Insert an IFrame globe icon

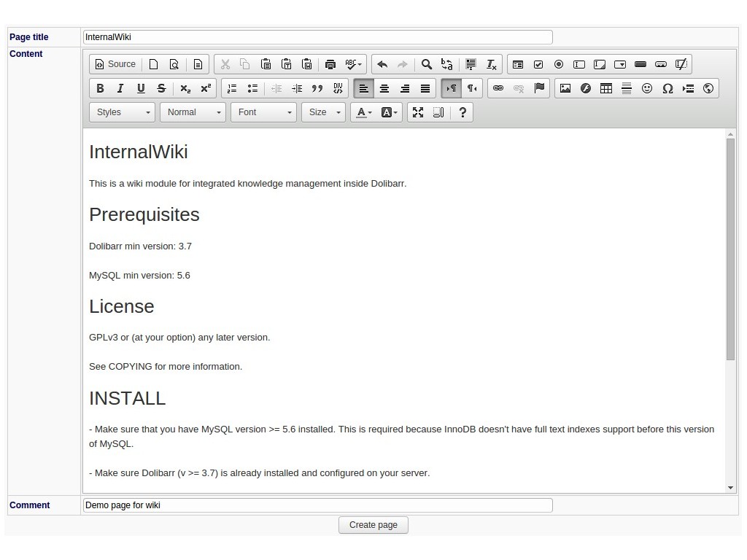(708, 88)
